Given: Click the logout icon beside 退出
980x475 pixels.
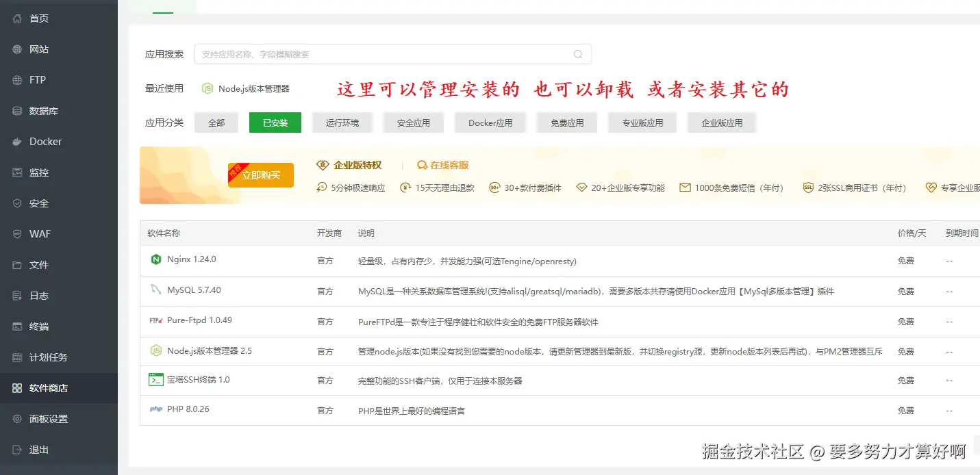Looking at the screenshot, I should [x=17, y=450].
